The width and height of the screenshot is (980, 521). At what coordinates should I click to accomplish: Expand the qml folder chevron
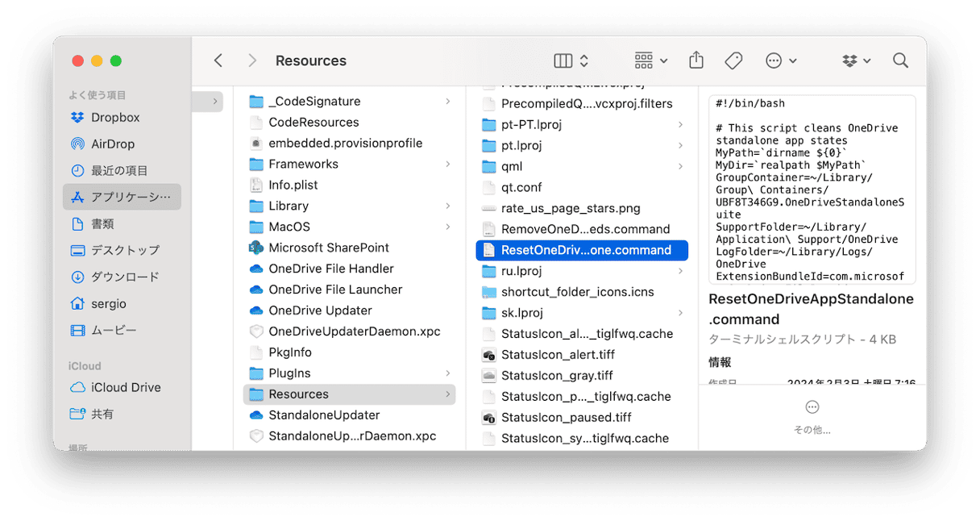coord(680,166)
